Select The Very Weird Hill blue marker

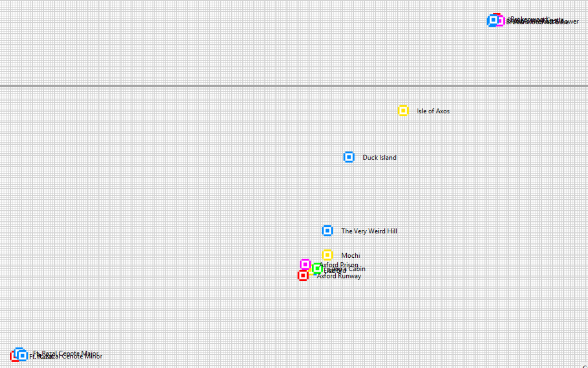coord(327,231)
